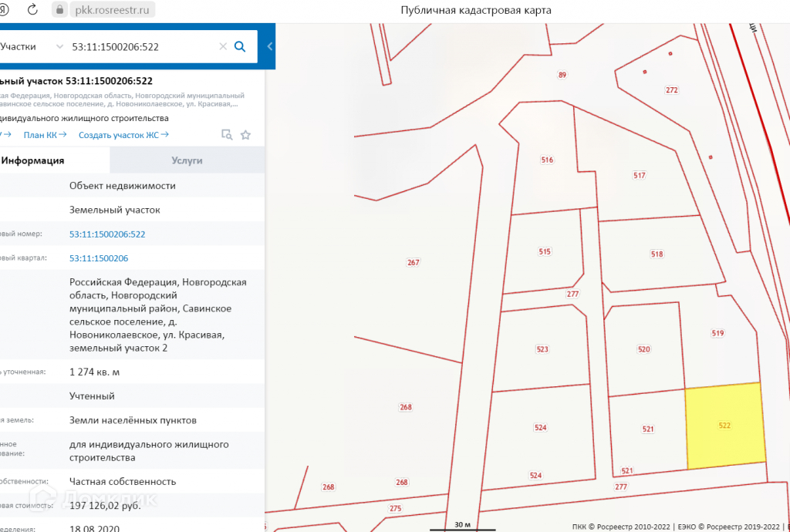Select parcel 275 label on the map
The width and height of the screenshot is (790, 532).
[x=396, y=508]
